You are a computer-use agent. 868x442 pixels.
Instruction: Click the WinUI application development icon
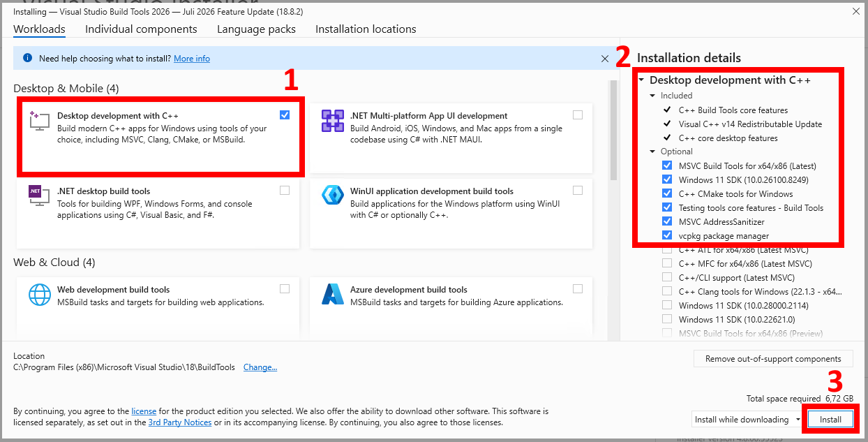point(332,196)
